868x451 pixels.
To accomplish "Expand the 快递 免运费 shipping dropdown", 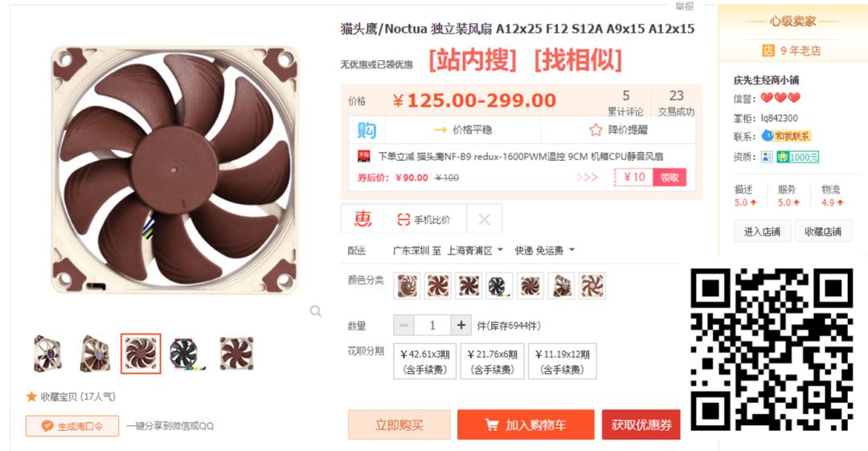I will (x=545, y=251).
